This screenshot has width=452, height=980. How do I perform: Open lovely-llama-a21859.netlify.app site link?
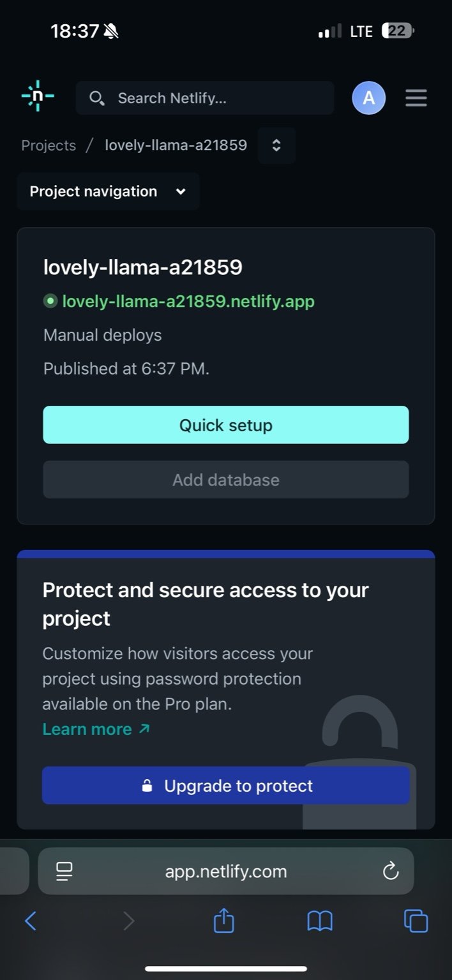coord(188,301)
